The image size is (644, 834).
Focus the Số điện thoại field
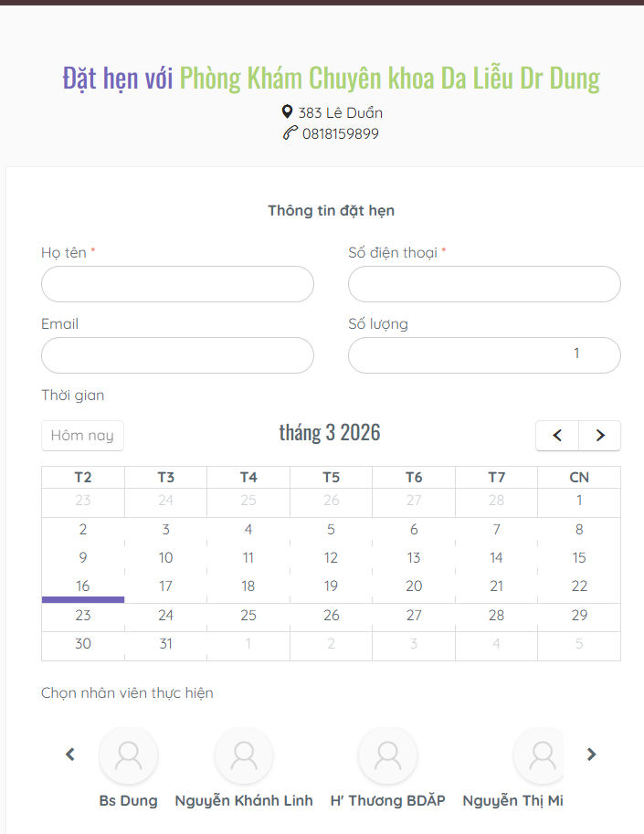484,284
